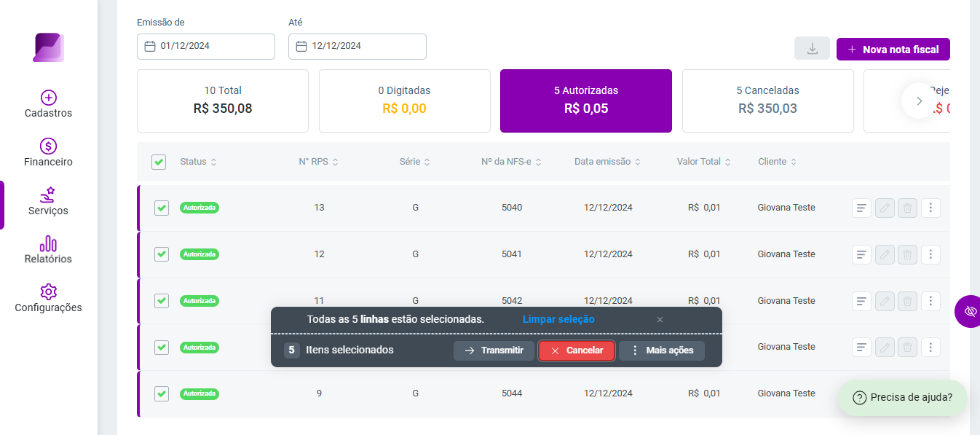Click trash icon for RPS 11 row
980x435 pixels.
point(907,301)
